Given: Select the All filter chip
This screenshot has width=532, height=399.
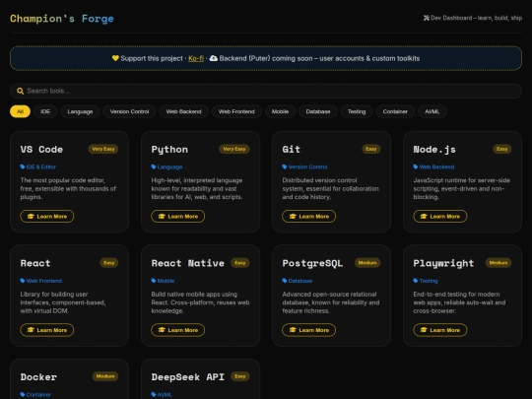Looking at the screenshot, I should tap(20, 111).
